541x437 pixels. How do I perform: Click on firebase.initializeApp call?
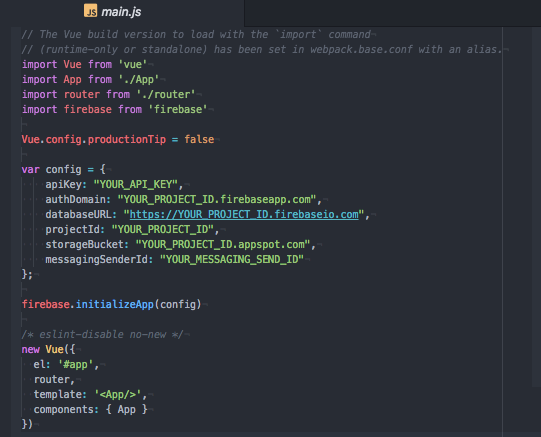pos(111,305)
